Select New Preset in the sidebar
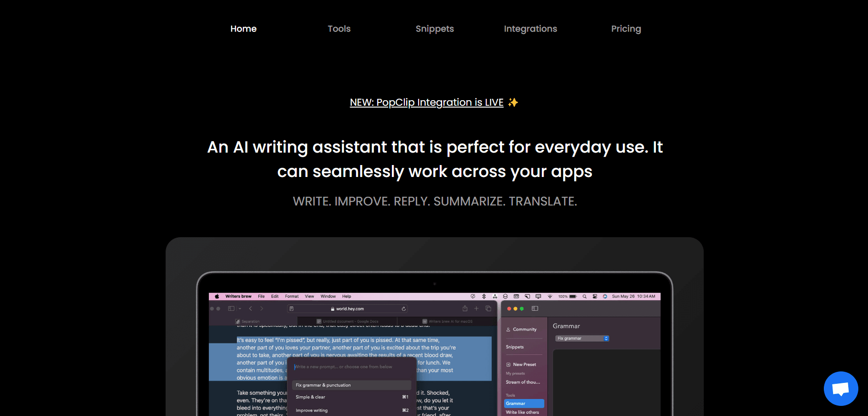 click(524, 365)
